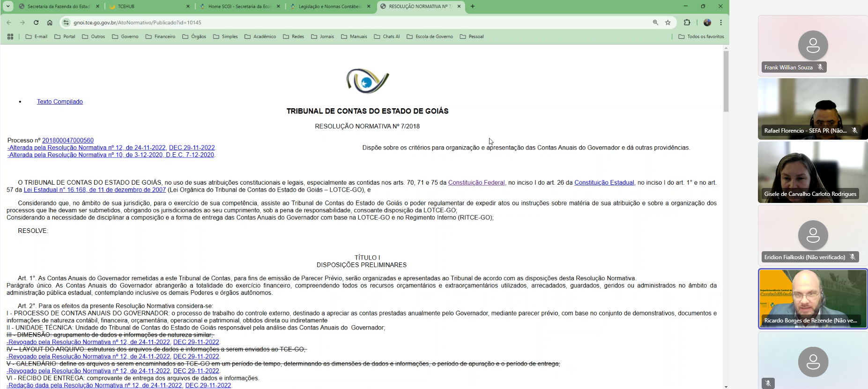Open the Chats AI bookmarks folder
Screen dimensions: 868x389
[x=386, y=37]
